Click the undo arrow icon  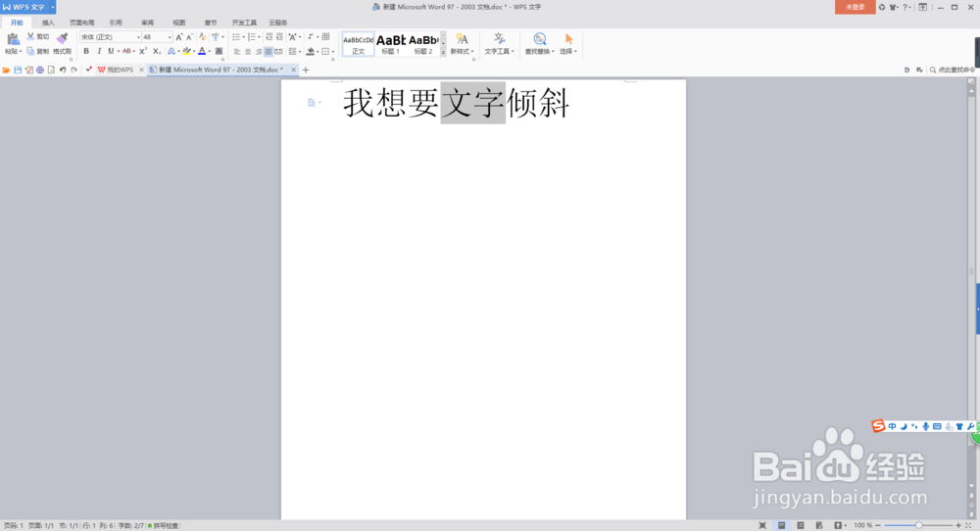click(63, 70)
